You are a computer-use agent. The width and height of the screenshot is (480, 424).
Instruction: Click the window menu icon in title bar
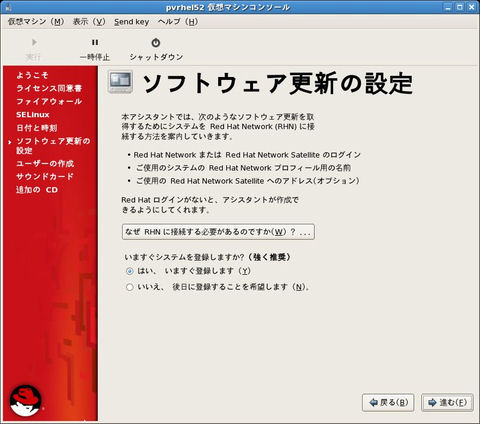[7, 7]
